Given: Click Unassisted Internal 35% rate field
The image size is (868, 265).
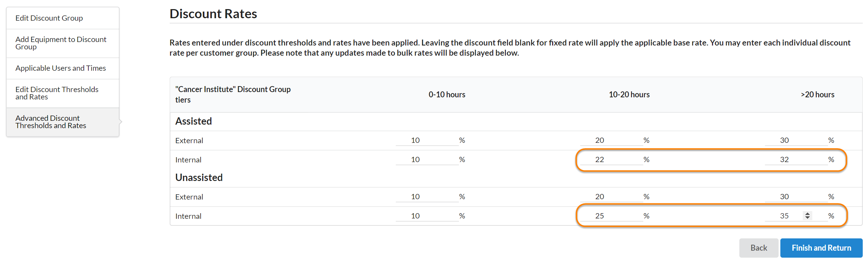Looking at the screenshot, I should coord(785,216).
